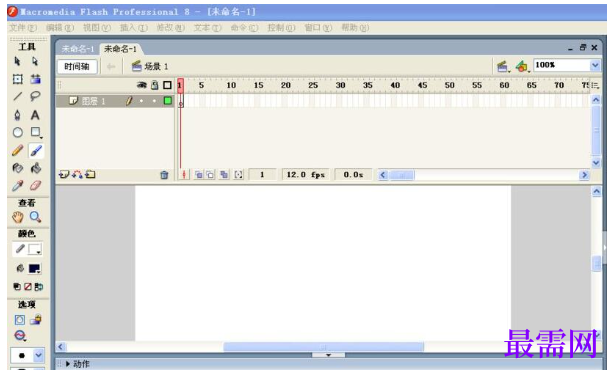Open the Edit Scene dropdown
This screenshot has height=375, width=616.
(503, 67)
